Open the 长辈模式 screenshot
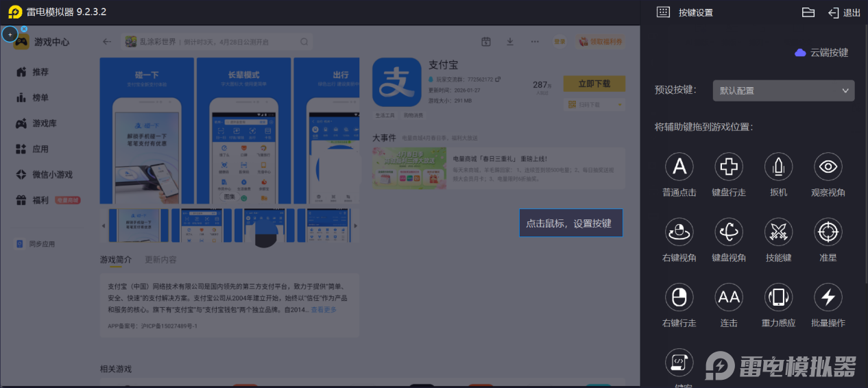868x388 pixels. point(243,131)
